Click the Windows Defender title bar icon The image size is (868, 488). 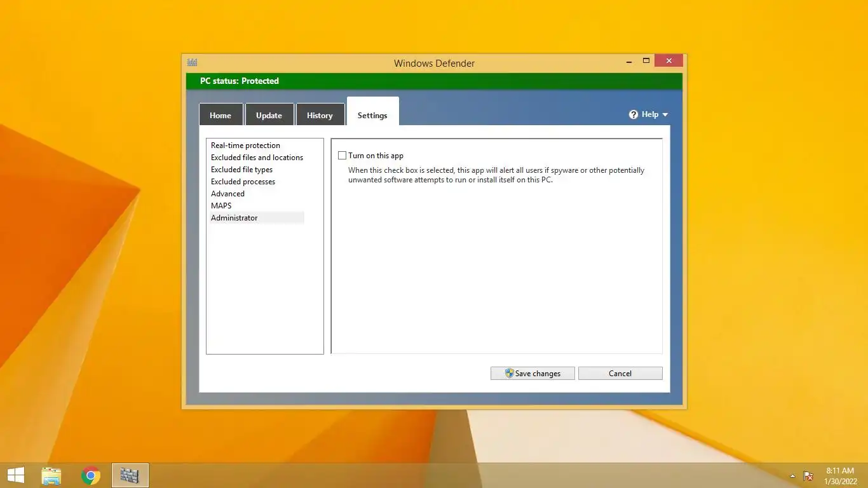coord(192,62)
